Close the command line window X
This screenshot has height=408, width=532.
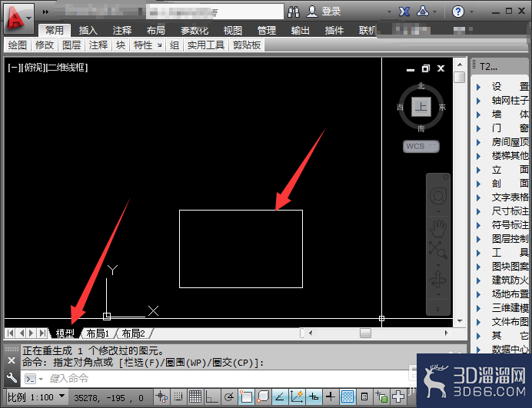[12, 360]
